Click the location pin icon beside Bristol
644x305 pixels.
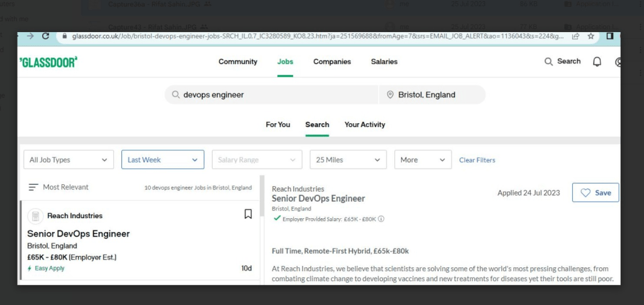point(390,95)
